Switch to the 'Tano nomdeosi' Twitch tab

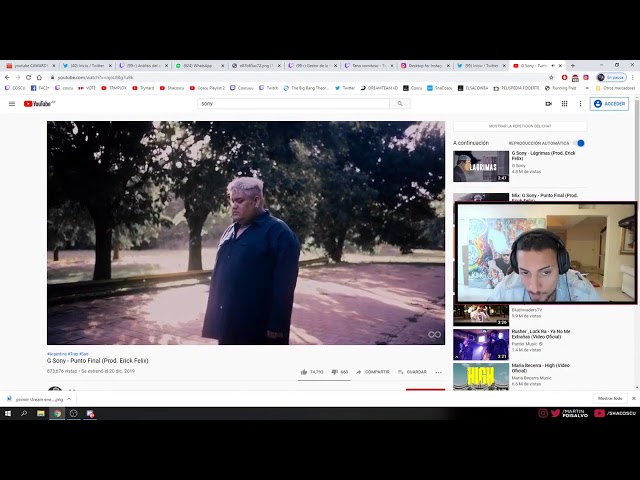click(x=369, y=65)
